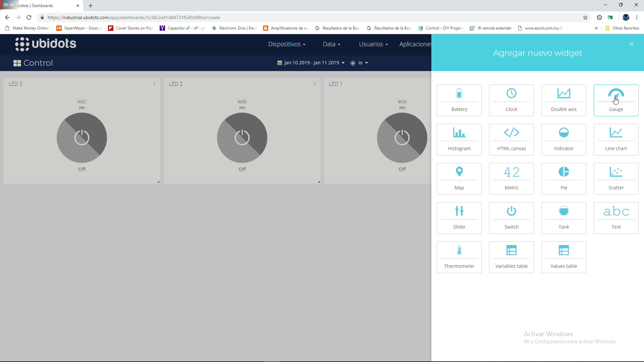Select the Thermometer widget
The image size is (644, 362).
pos(459,257)
